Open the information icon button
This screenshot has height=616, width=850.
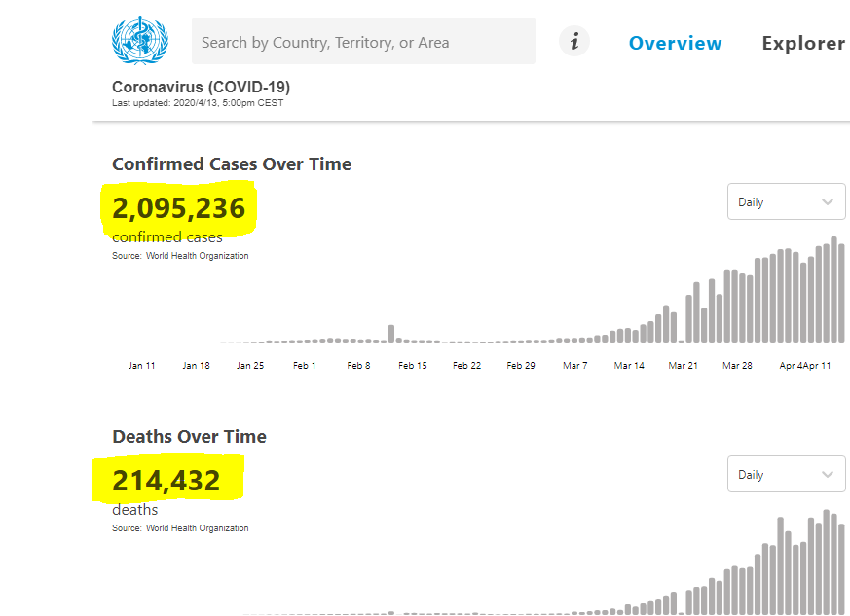[x=574, y=41]
